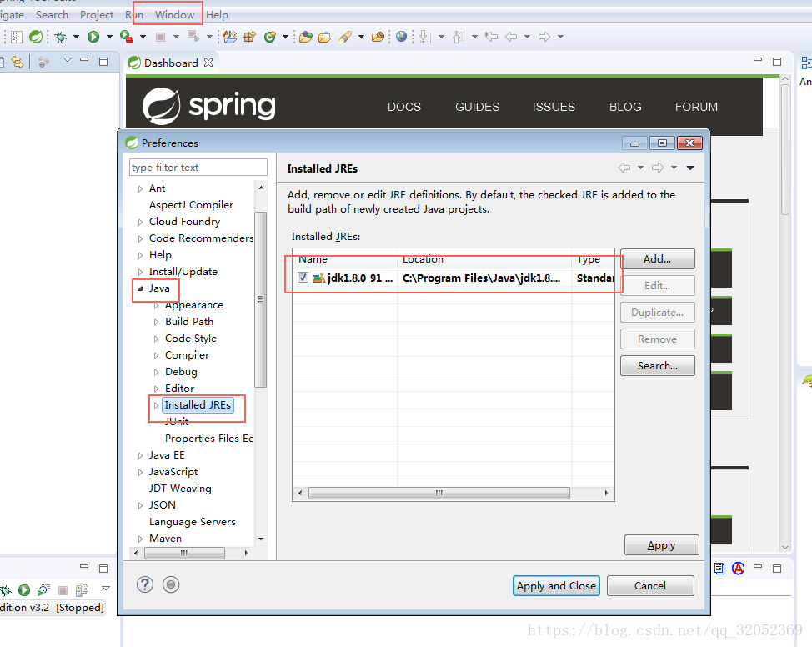This screenshot has height=647, width=812.
Task: Toggle the jdk1.8.0_91 JRE checkbox
Action: (303, 278)
